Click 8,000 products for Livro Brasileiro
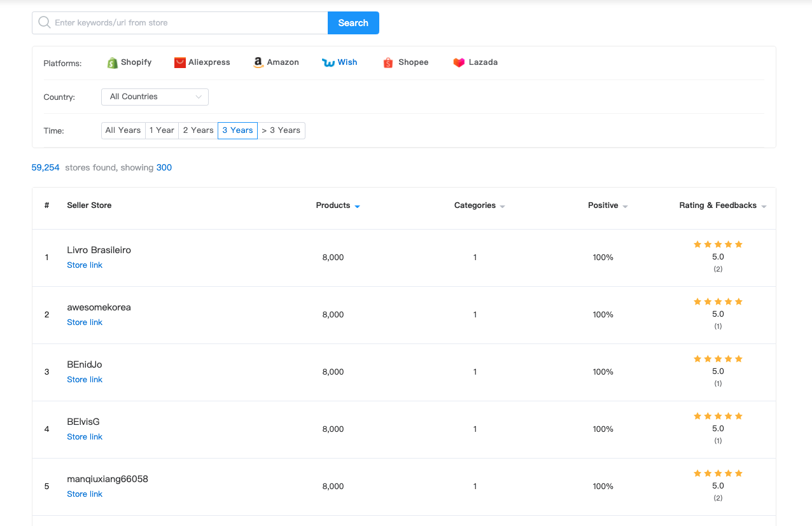Image resolution: width=812 pixels, height=526 pixels. click(x=333, y=258)
